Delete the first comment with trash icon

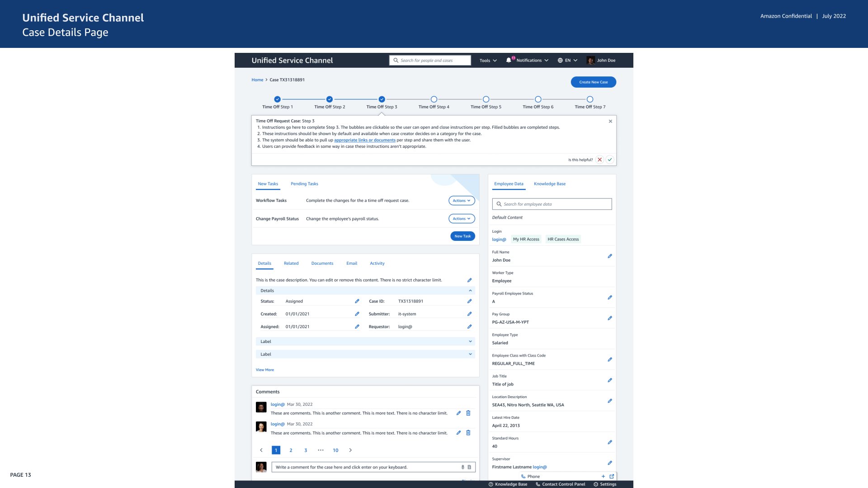pos(468,413)
